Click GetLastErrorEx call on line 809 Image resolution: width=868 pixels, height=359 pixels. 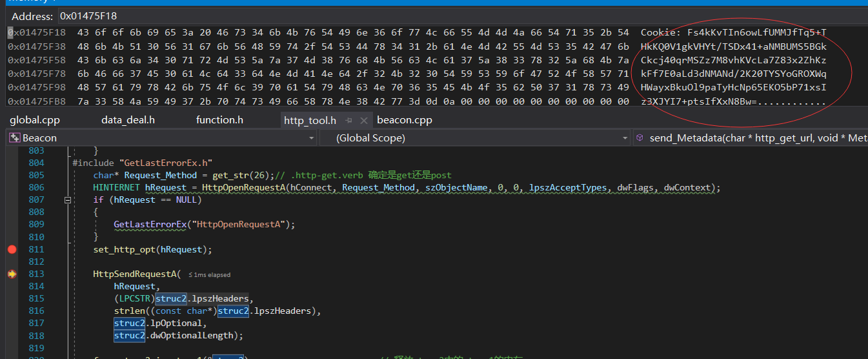(x=150, y=225)
